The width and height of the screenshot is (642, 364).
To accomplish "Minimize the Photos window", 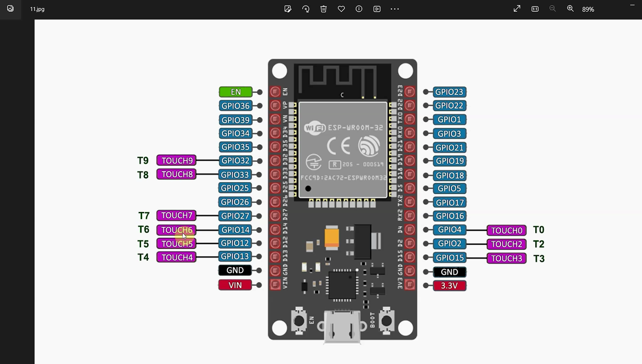I will tap(632, 5).
